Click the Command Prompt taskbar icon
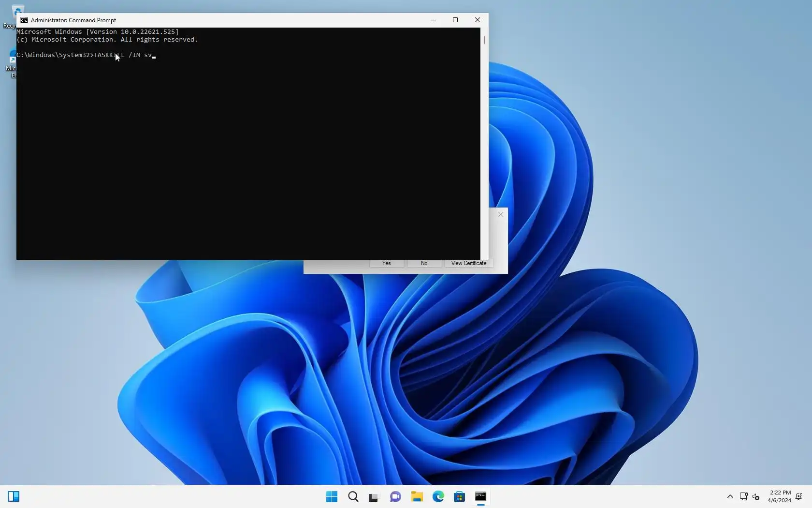Screen dimensions: 812x508 click(x=480, y=496)
